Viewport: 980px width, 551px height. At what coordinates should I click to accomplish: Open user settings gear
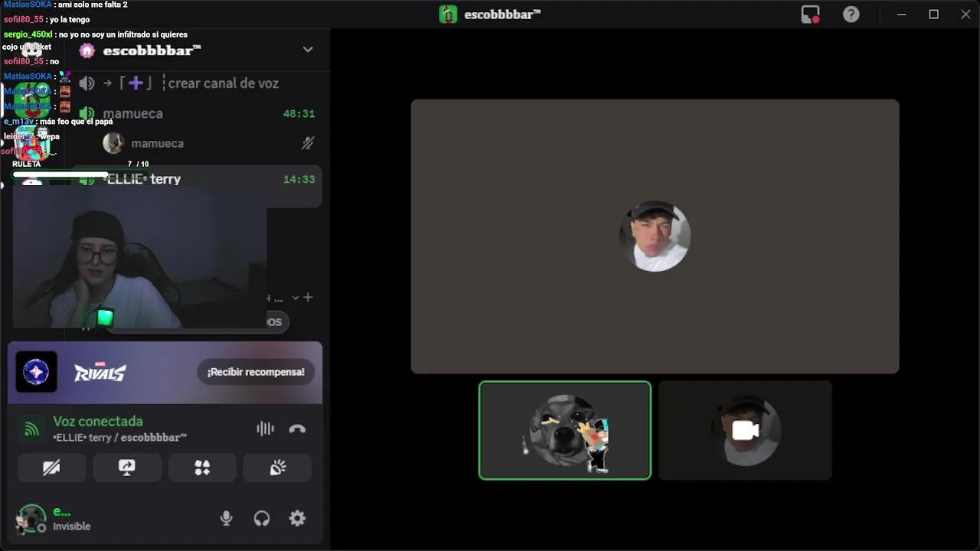[297, 519]
